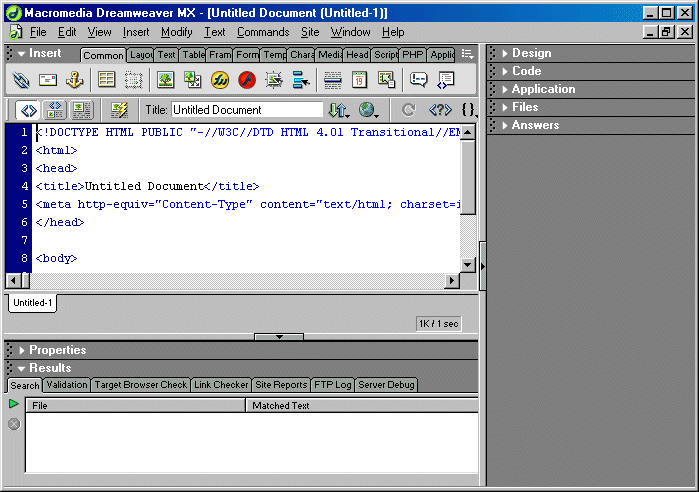
Task: Open the File Management arrows menu
Action: click(x=339, y=110)
